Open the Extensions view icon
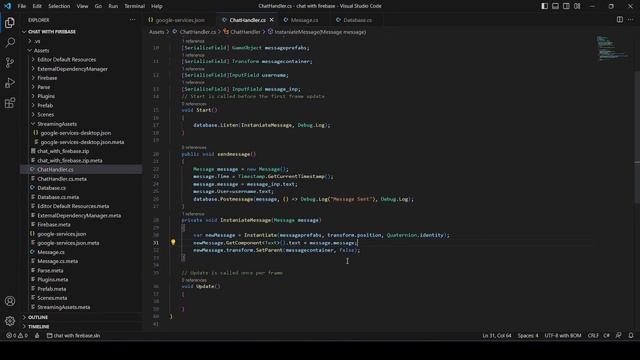Viewport: 640px width, 360px height. click(10, 102)
